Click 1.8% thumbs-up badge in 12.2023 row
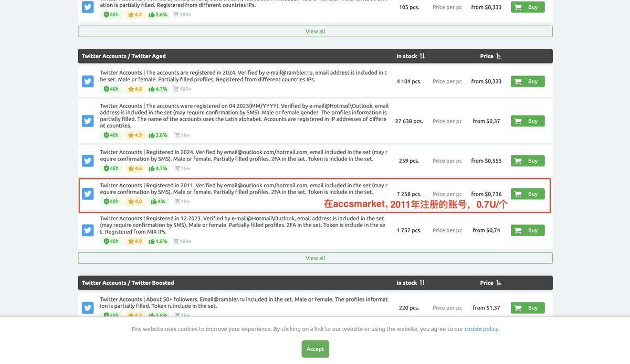This screenshot has height=364, width=630. click(x=158, y=241)
